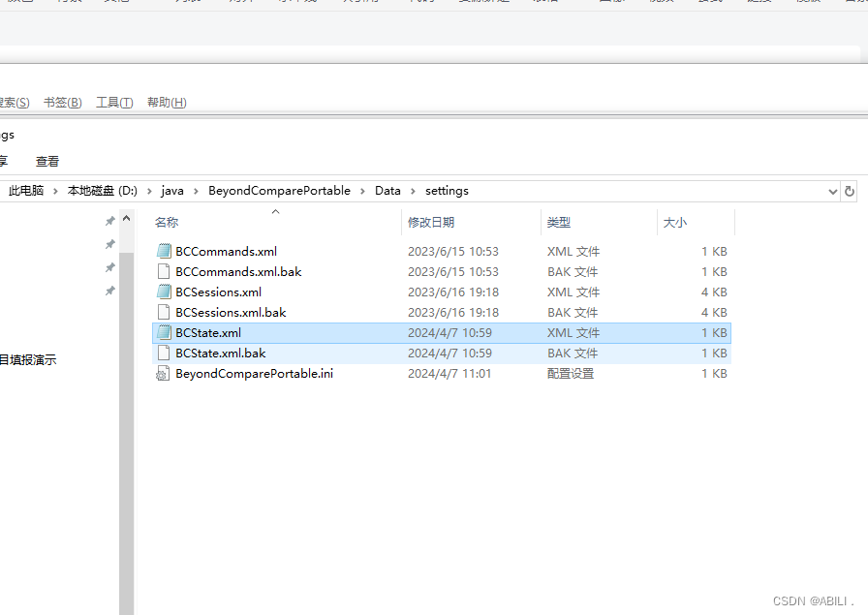The width and height of the screenshot is (868, 615).
Task: Switch to the 查看 ribbon tab
Action: click(x=47, y=162)
